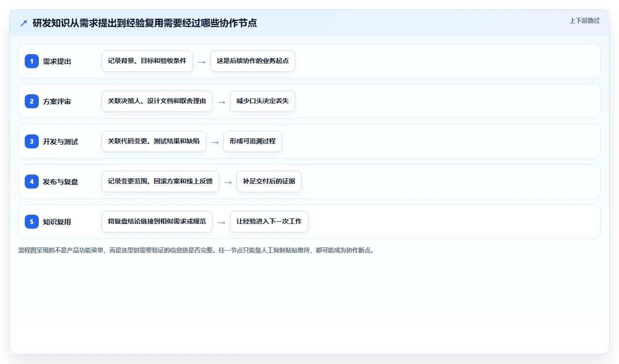Click the arrow in the 方案评审 row

click(221, 102)
